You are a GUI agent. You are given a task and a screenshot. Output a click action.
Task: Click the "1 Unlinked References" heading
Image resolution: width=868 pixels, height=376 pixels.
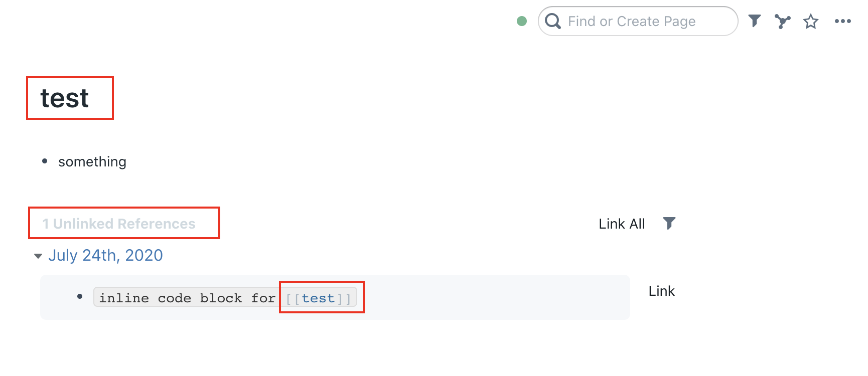(x=120, y=224)
